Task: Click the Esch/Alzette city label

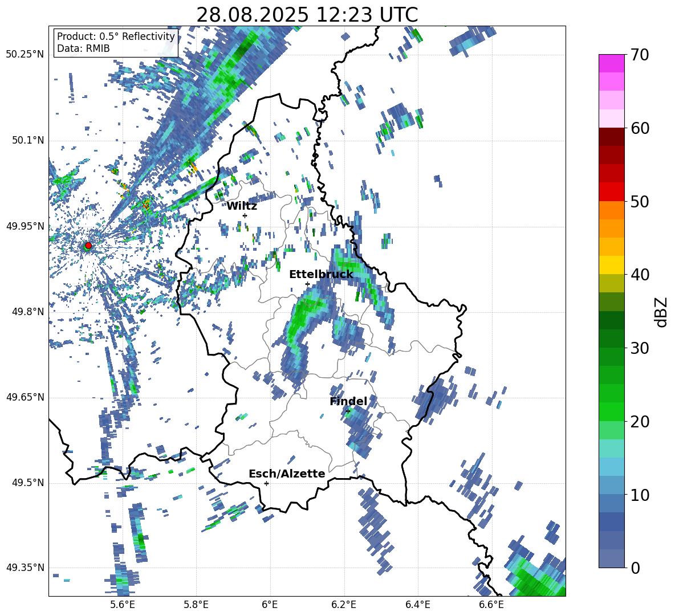Action: 287,474
